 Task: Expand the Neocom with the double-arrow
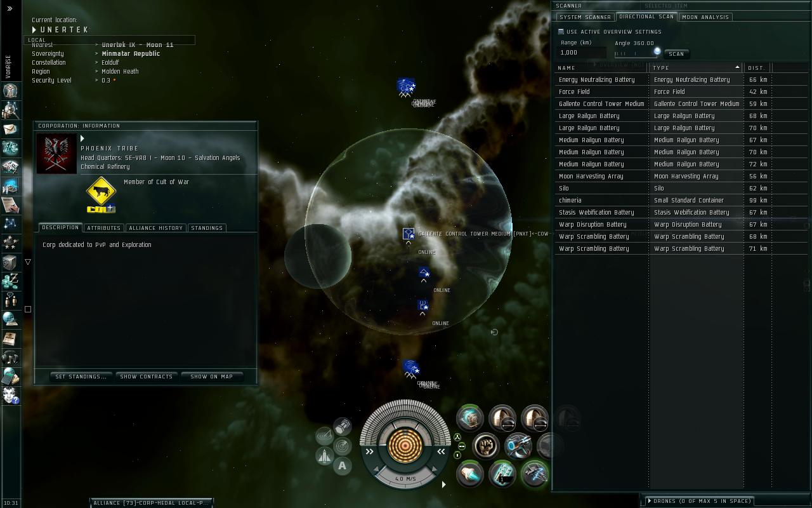pos(10,8)
